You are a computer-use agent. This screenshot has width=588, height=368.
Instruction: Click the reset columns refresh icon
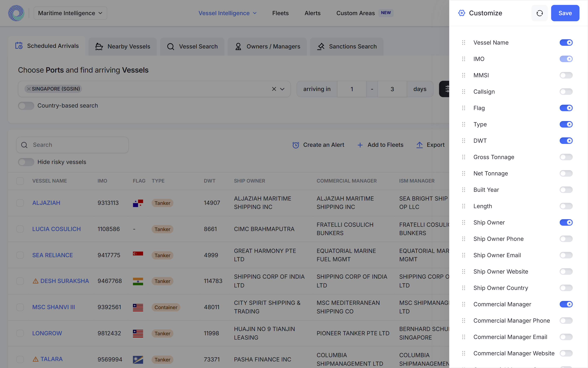pyautogui.click(x=539, y=13)
